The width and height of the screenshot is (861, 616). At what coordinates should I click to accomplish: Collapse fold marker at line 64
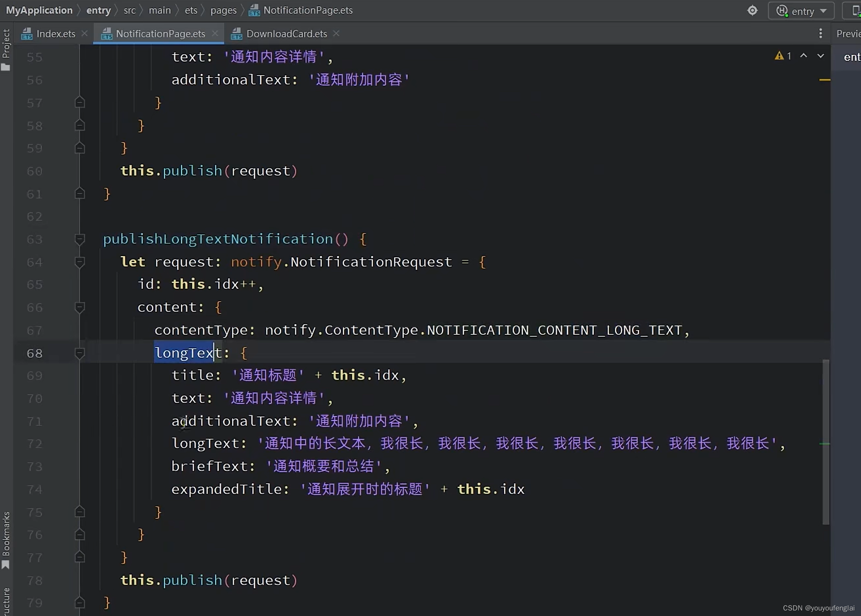[79, 262]
